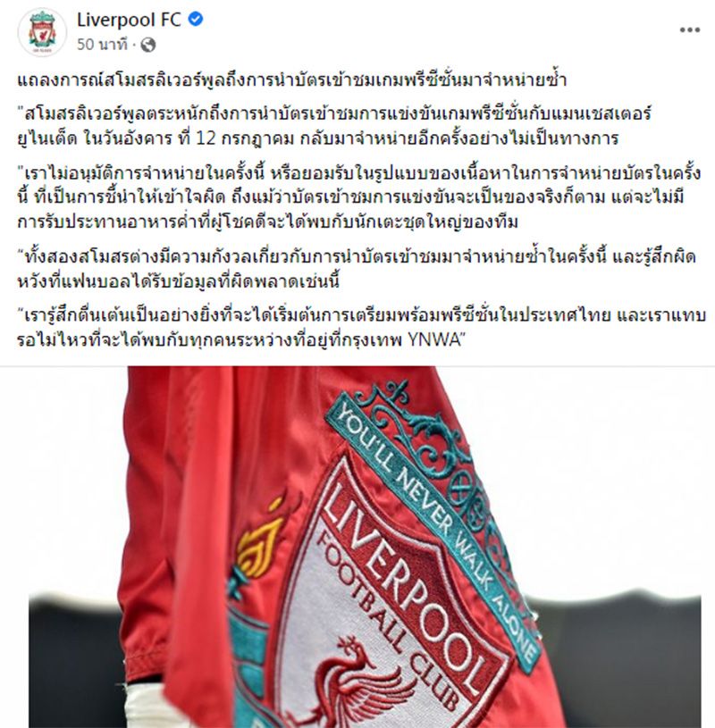The width and height of the screenshot is (715, 728).
Task: Click the blue verified badge
Action: [196, 20]
